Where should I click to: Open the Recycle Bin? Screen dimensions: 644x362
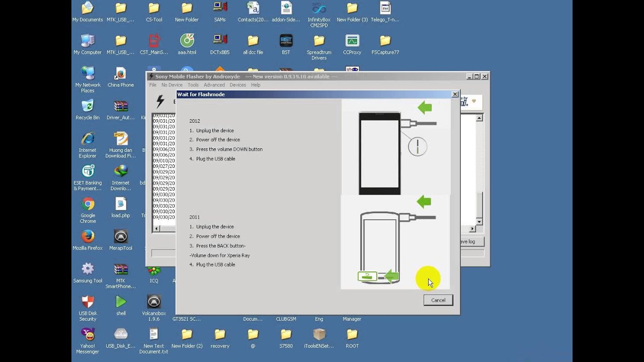click(88, 110)
